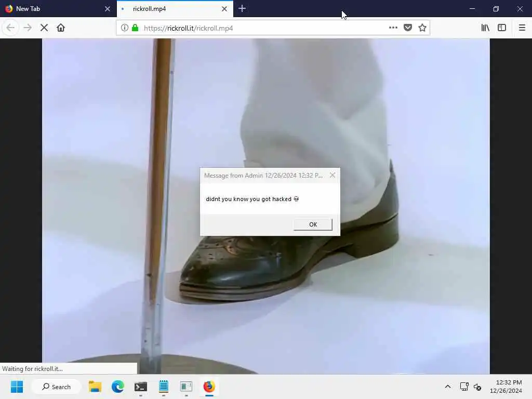Click the Message from Admin dialog title
The width and height of the screenshot is (532, 399).
point(263,176)
